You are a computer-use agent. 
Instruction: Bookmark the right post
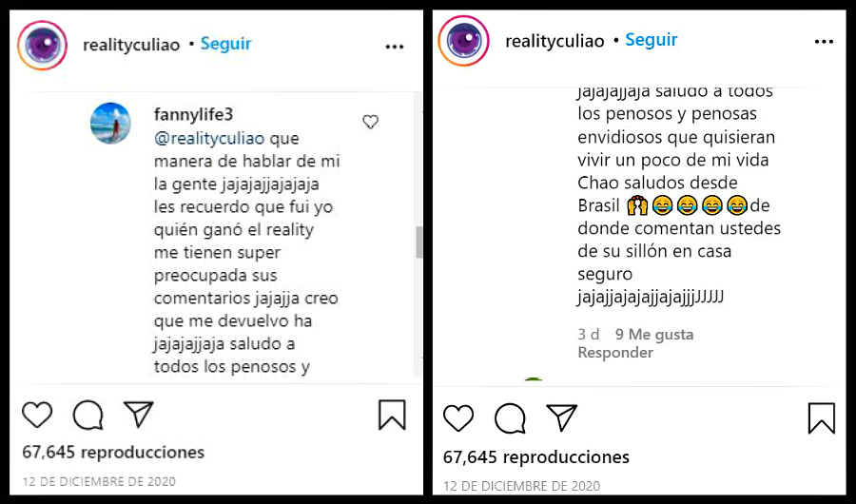coord(821,417)
